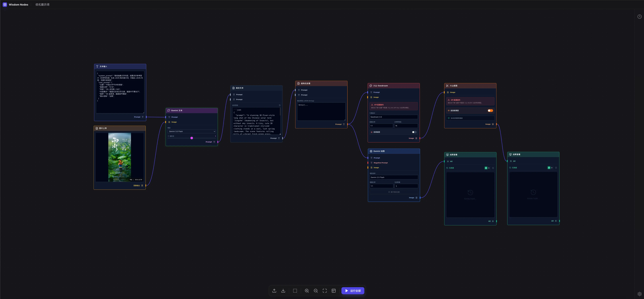Zoom in on the canvas
Viewport: 644px width, 299px height.
coord(307,290)
